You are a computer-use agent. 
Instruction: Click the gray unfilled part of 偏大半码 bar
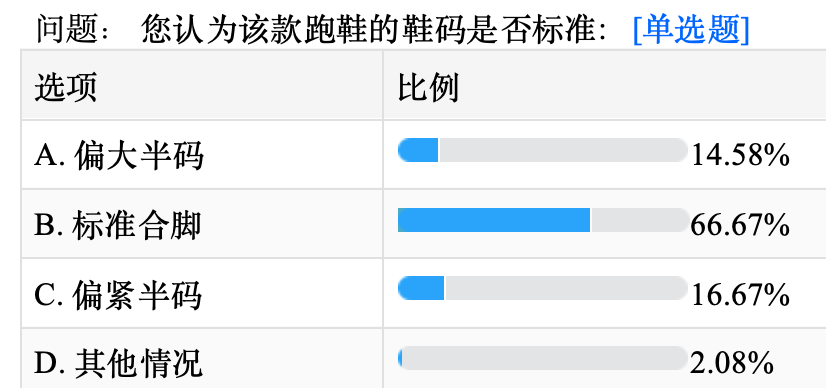point(563,150)
